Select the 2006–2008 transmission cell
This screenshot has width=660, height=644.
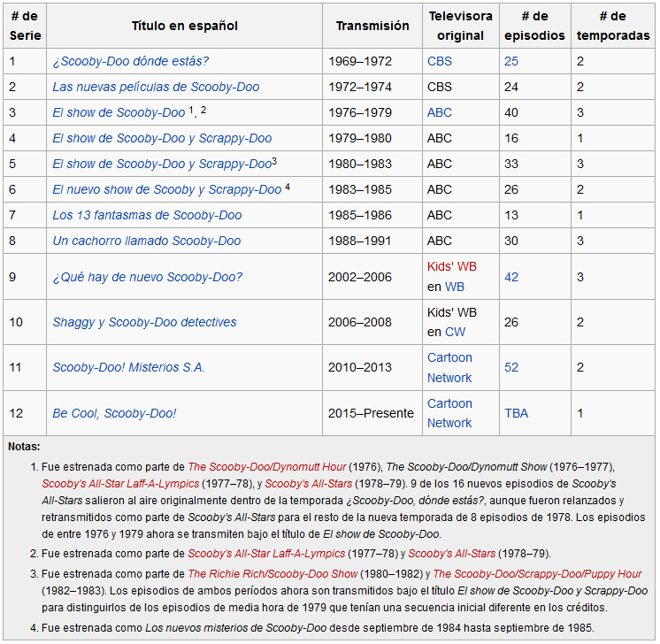tap(372, 322)
